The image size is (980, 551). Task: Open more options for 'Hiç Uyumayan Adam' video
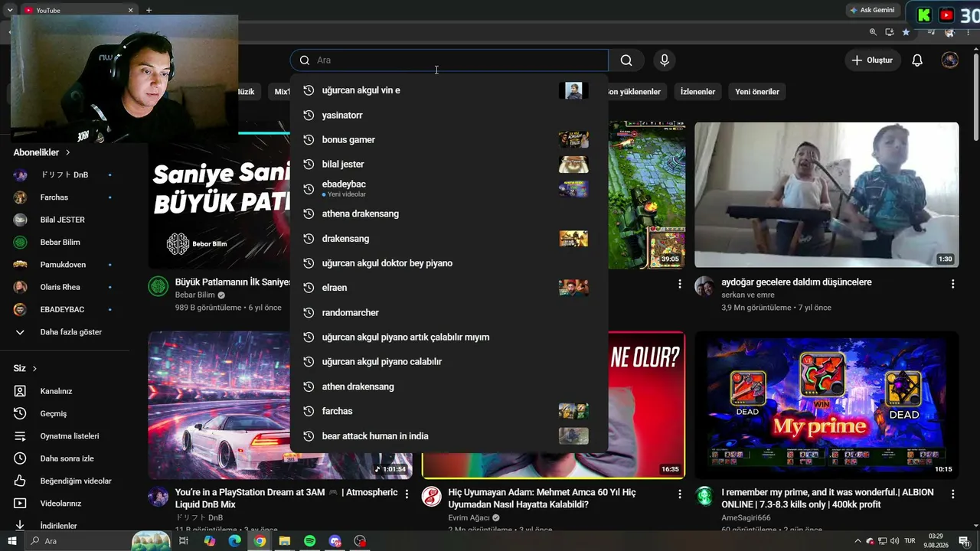click(679, 494)
